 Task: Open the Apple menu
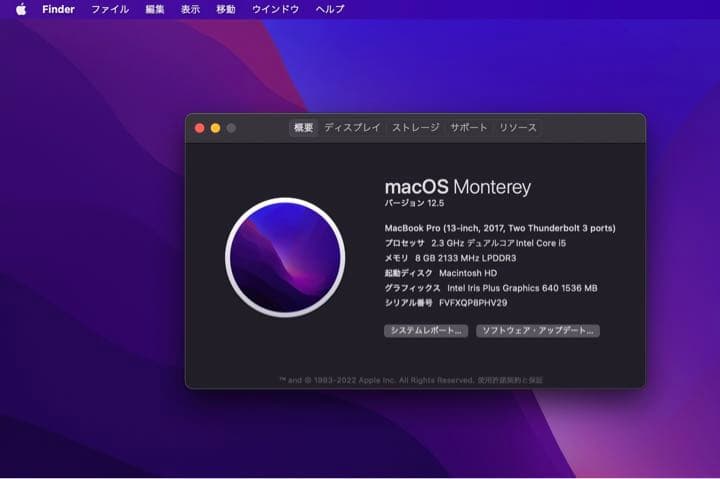coord(21,9)
